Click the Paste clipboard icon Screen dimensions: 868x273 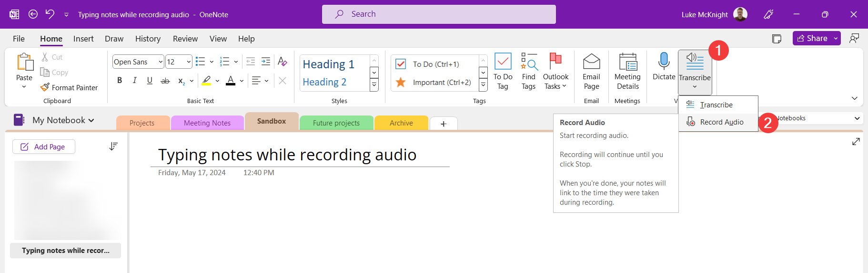pos(24,63)
